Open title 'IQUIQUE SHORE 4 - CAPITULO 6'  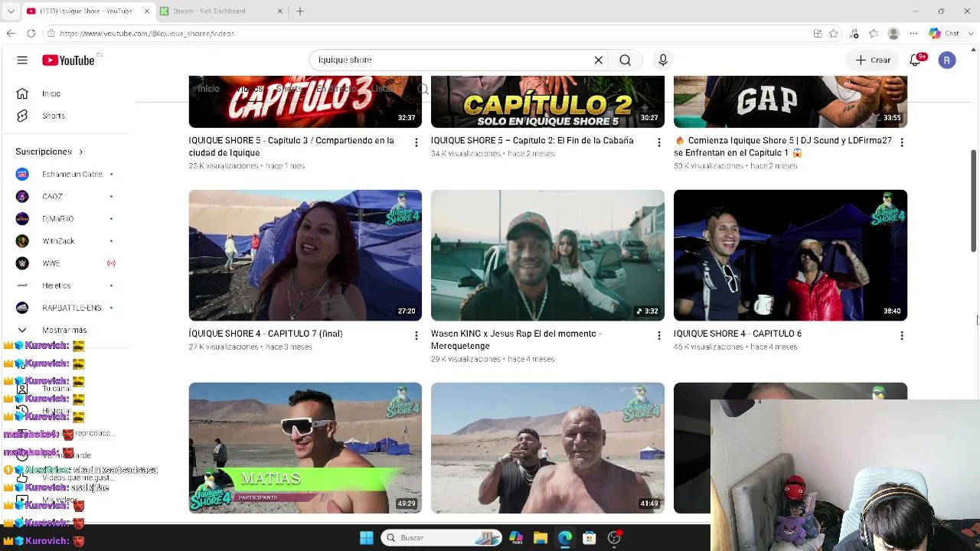click(737, 334)
